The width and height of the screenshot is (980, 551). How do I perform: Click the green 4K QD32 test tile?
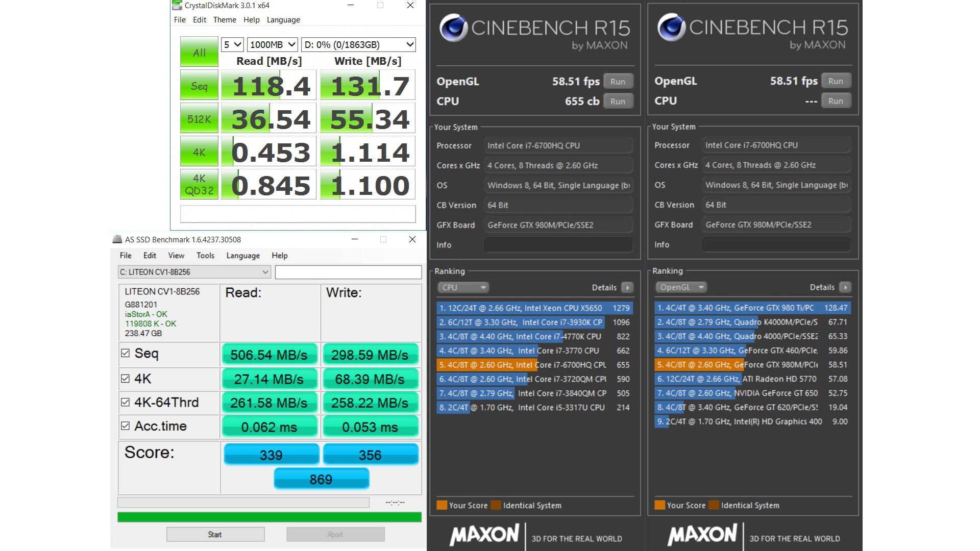199,185
